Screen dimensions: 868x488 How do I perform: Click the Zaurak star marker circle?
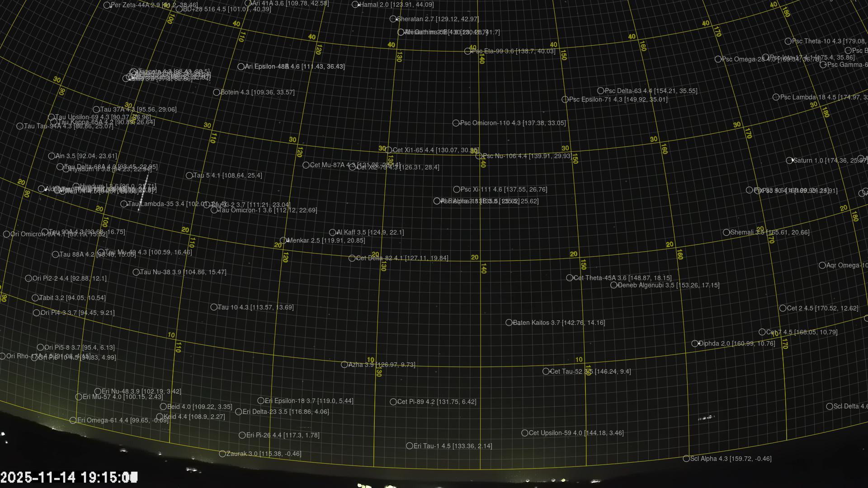(x=222, y=454)
